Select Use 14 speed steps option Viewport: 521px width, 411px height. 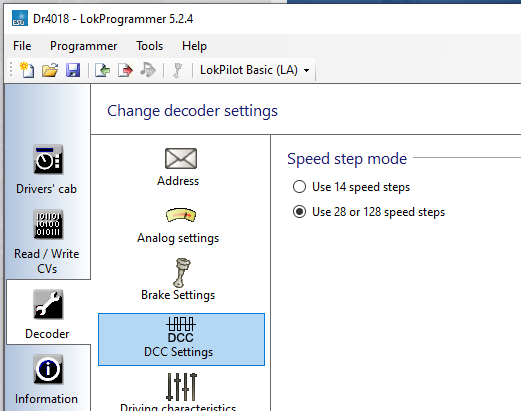tap(351, 187)
